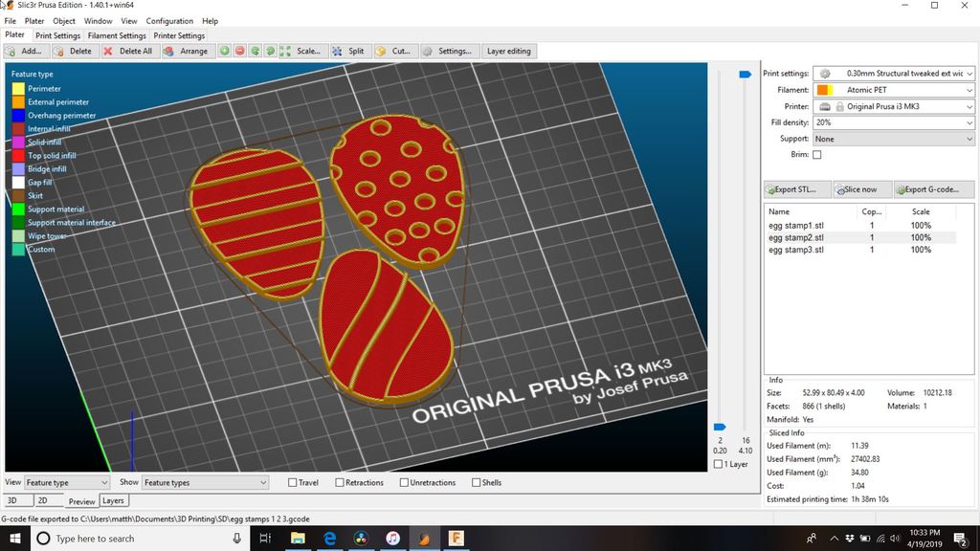
Task: Click the printer icon beside Original Prusa
Action: tap(825, 107)
